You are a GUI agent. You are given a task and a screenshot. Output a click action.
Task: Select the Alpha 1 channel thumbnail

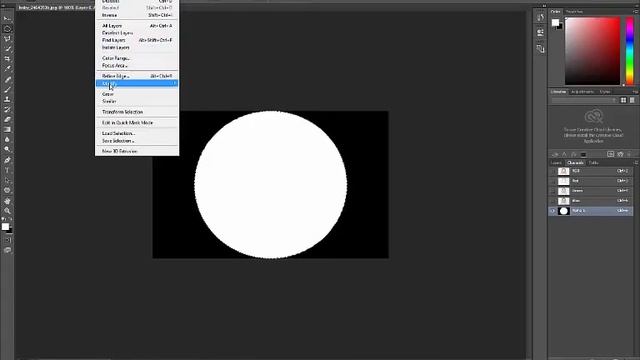[x=564, y=211]
